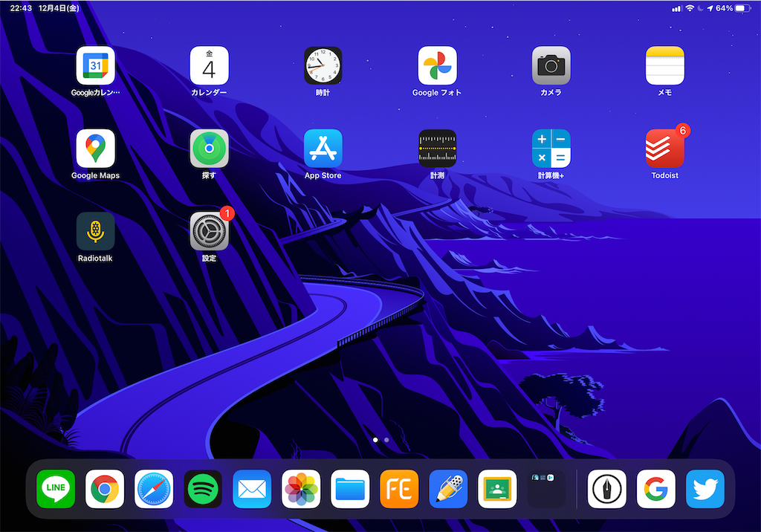Image resolution: width=761 pixels, height=532 pixels.
Task: Open the カメラ camera app
Action: pos(551,66)
